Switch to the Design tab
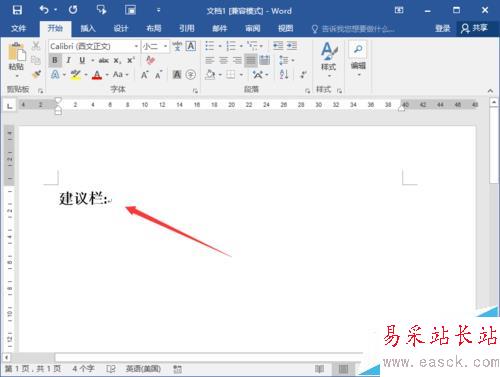This screenshot has width=500, height=377. pyautogui.click(x=121, y=28)
